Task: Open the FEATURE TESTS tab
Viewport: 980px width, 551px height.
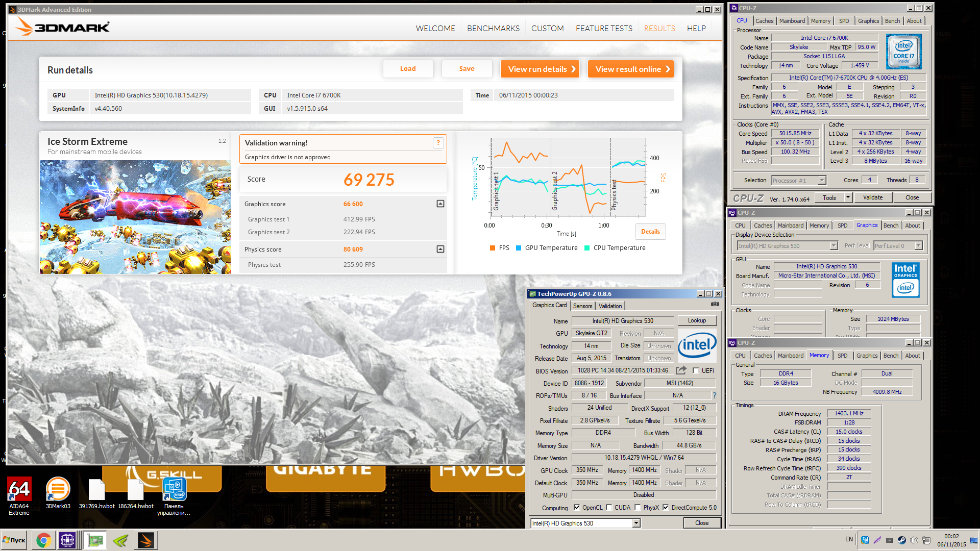Action: (x=604, y=29)
